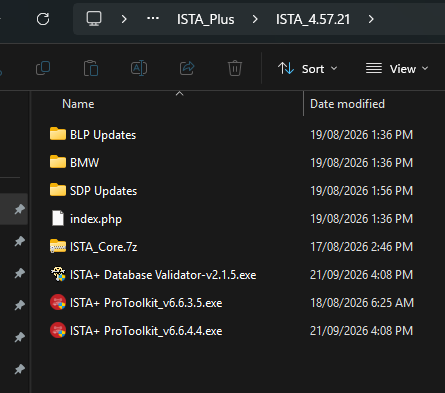Click the BMW folder icon
This screenshot has height=393, width=445.
pos(58,162)
